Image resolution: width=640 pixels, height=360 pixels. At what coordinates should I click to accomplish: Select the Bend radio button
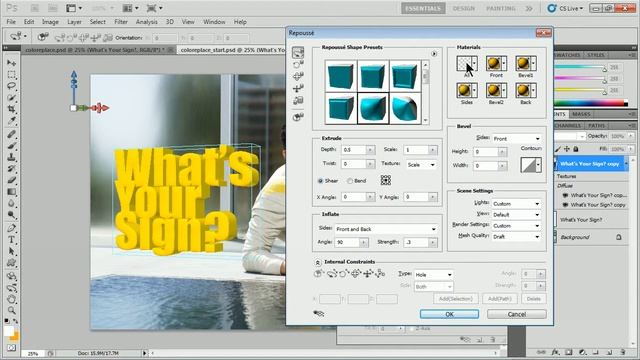[x=350, y=181]
